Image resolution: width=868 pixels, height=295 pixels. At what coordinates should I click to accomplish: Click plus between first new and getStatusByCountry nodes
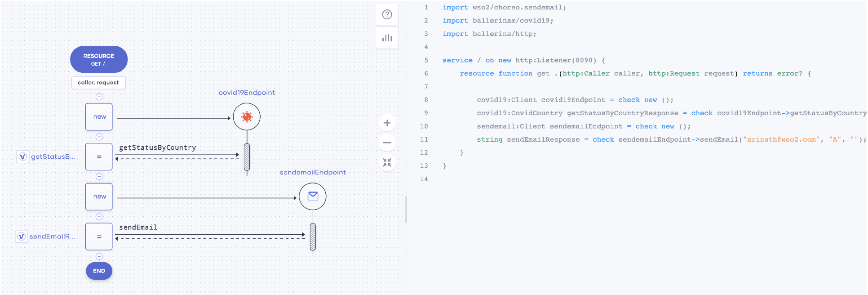(99, 137)
